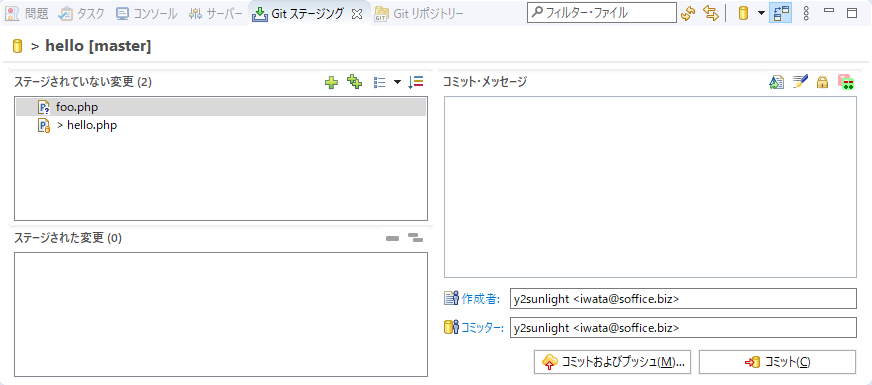Click the repository cylinder toolbar icon

click(743, 13)
